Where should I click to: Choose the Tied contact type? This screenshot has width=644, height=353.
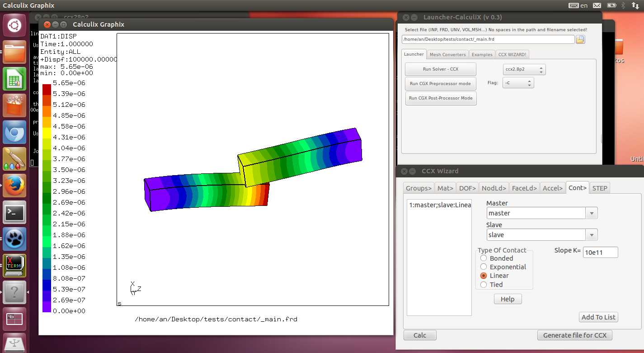(x=484, y=284)
